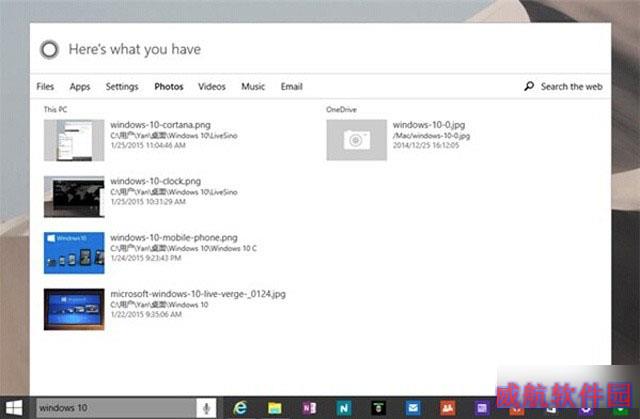The height and width of the screenshot is (419, 640).
Task: Open the Mail app from taskbar
Action: tap(413, 408)
